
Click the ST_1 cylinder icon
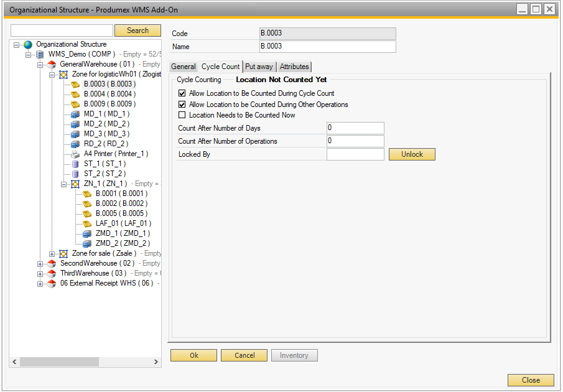point(75,164)
